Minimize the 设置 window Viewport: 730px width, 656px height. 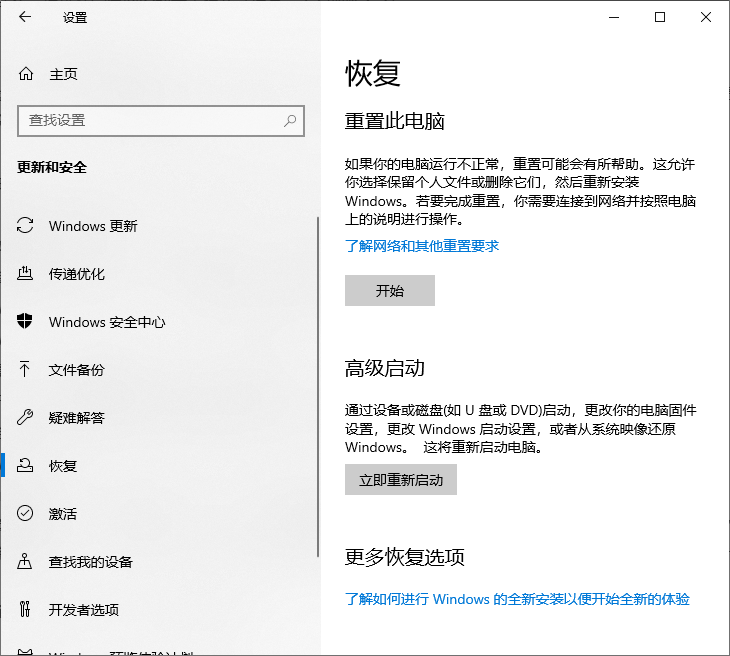coord(614,18)
